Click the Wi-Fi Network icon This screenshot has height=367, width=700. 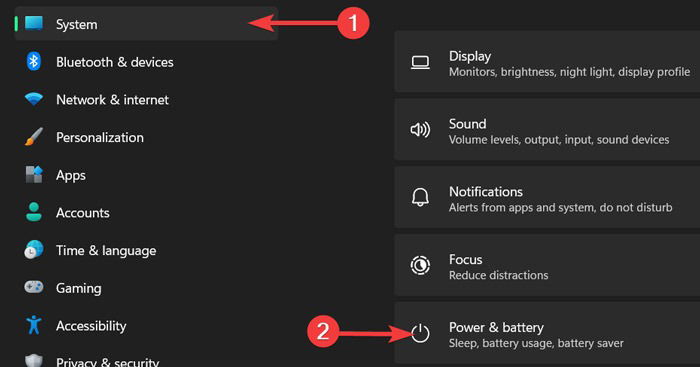click(34, 99)
